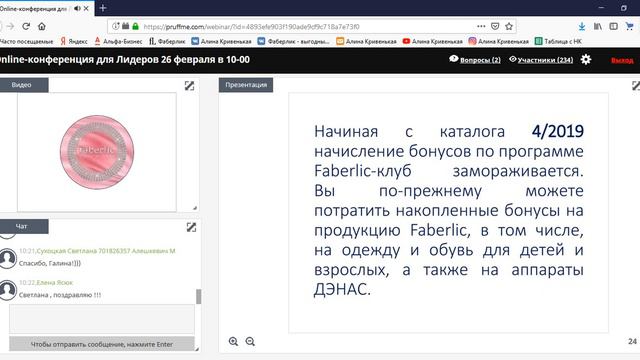The image size is (640, 360).
Task: Open the Альфа-Бизнес bookmark
Action: point(118,41)
